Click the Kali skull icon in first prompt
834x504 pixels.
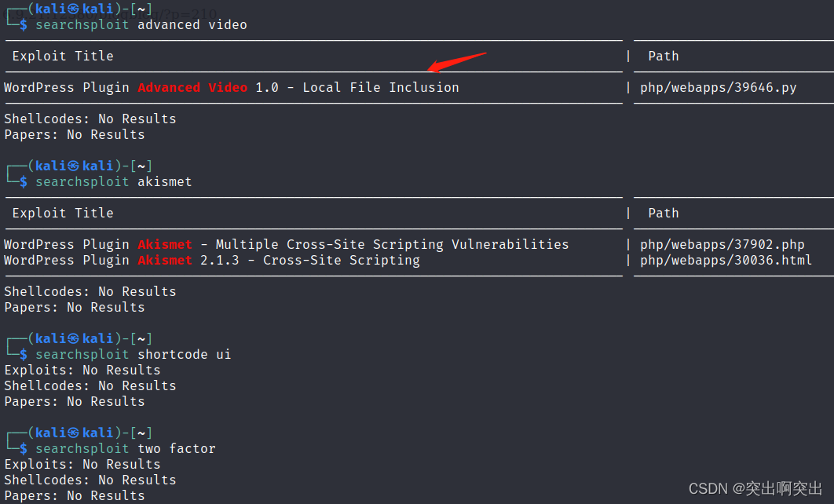[x=74, y=9]
